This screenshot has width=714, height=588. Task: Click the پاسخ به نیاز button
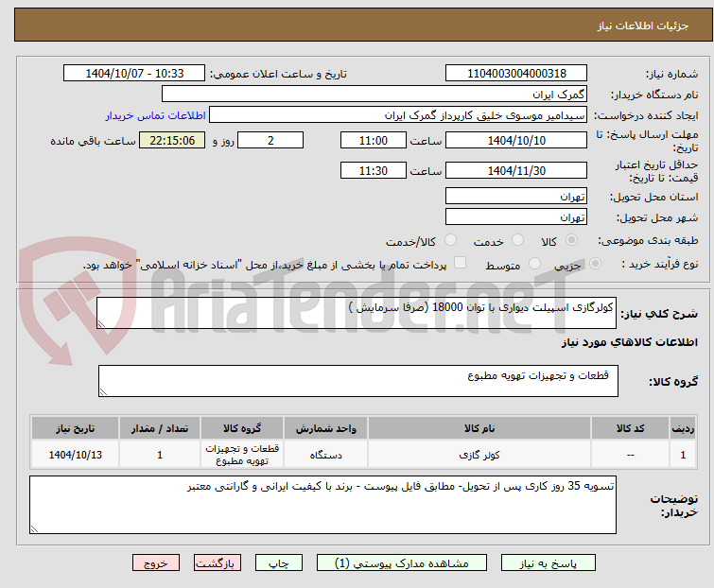(548, 563)
